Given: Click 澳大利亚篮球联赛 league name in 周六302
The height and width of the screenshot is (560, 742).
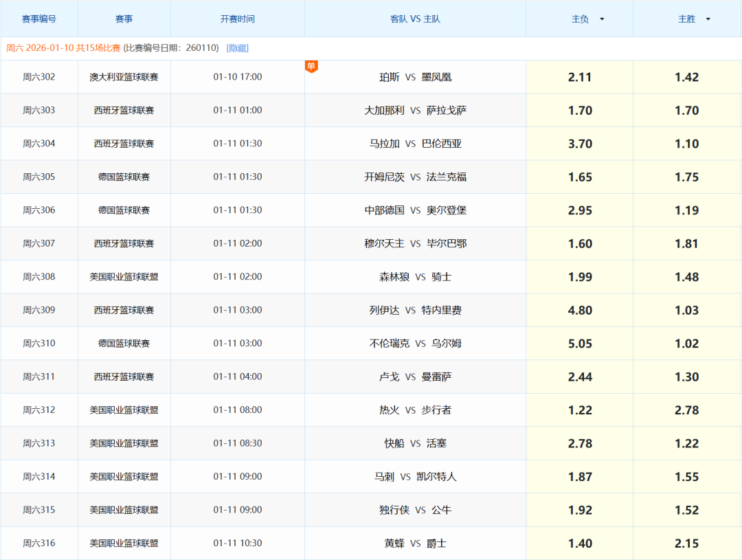Looking at the screenshot, I should pos(124,77).
